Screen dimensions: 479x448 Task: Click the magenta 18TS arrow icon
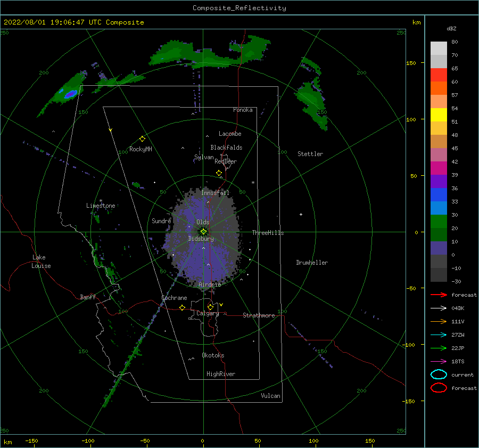439,362
